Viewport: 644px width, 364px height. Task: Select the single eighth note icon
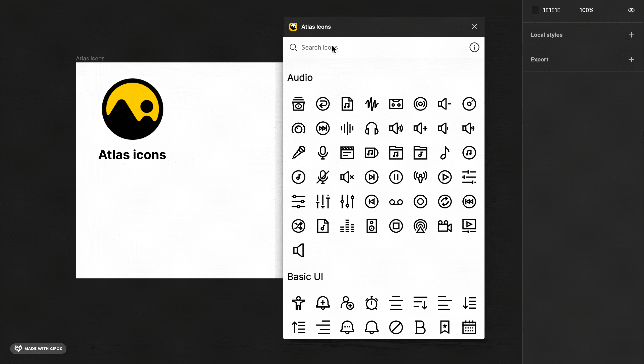pyautogui.click(x=445, y=153)
